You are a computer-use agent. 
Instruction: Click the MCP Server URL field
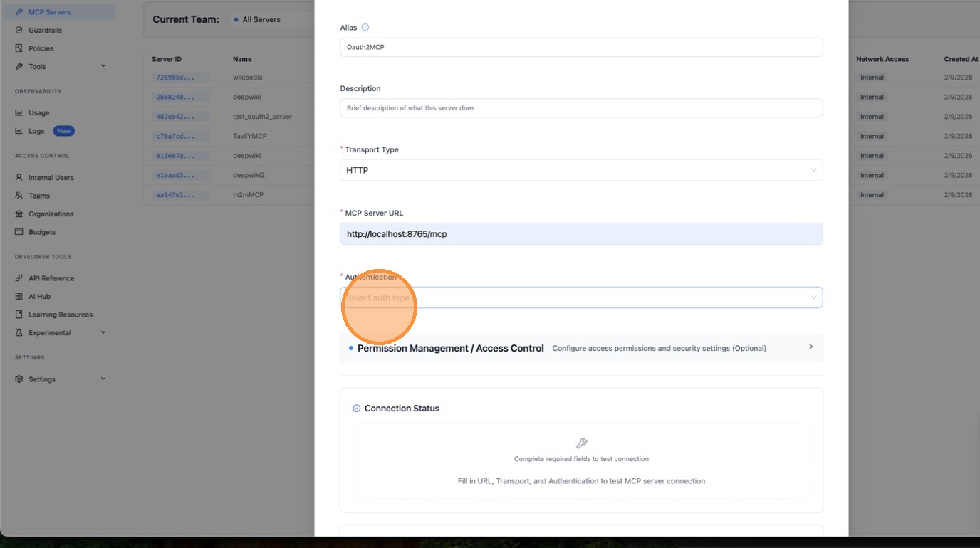581,233
